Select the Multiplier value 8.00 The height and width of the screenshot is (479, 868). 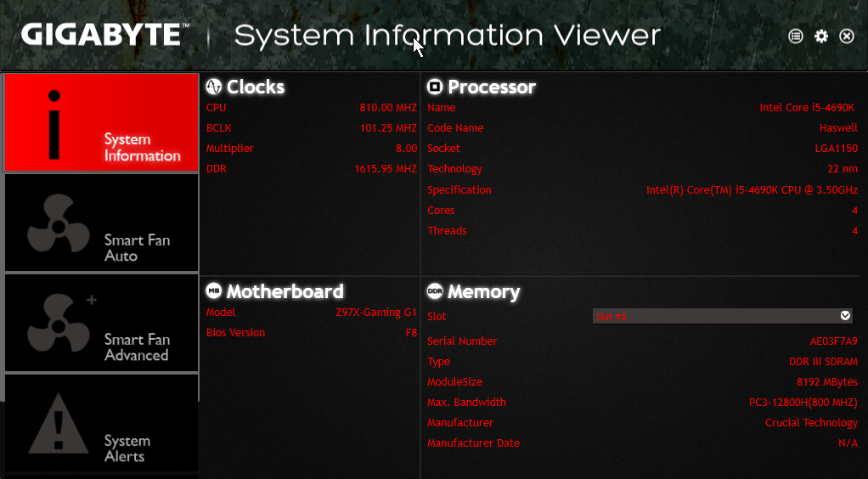[406, 149]
